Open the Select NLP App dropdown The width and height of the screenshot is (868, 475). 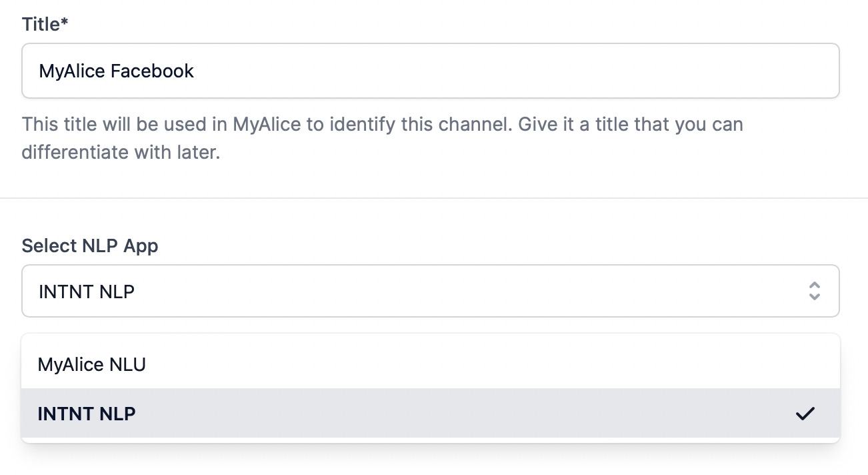pos(430,291)
